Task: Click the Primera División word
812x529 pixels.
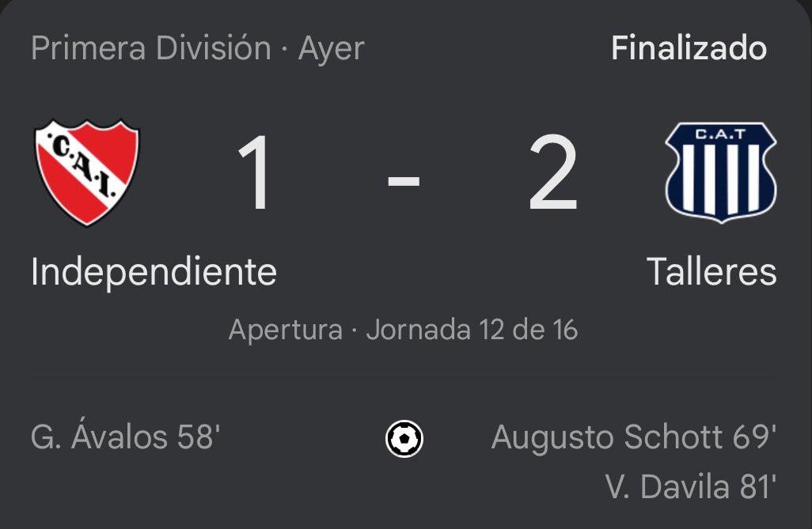Action: (x=151, y=48)
